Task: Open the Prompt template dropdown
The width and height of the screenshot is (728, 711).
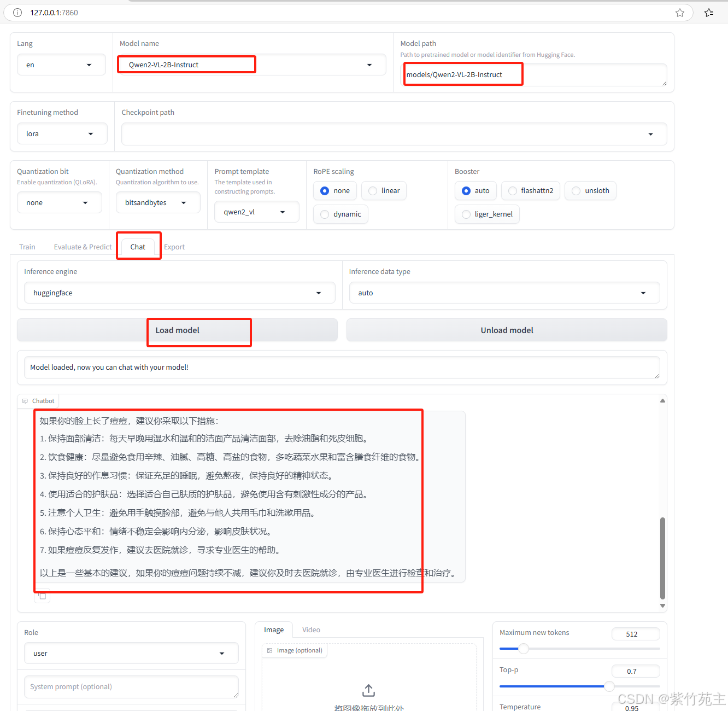Action: click(x=256, y=212)
